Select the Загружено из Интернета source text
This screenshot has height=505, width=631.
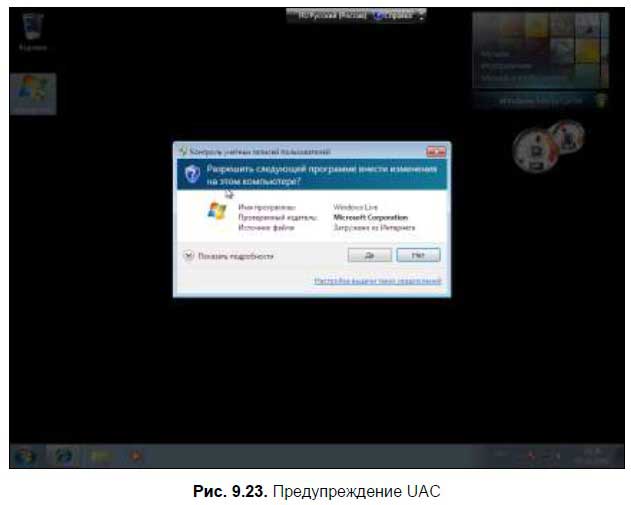374,227
